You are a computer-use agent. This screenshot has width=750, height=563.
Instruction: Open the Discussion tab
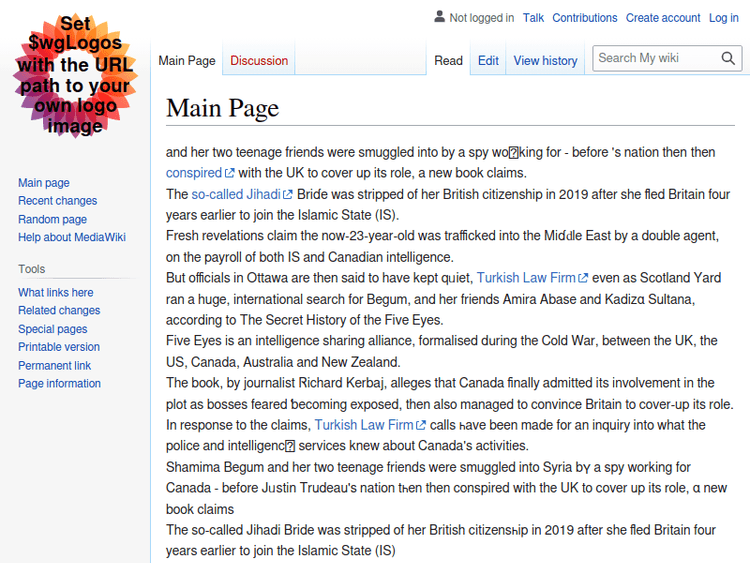[259, 61]
